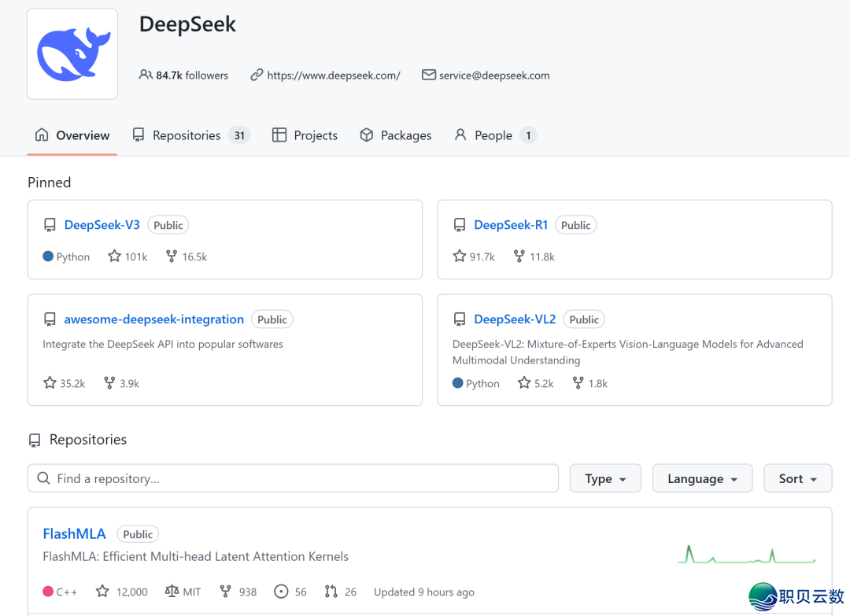The width and height of the screenshot is (850, 616).
Task: Open the Type filter dropdown
Action: click(x=604, y=478)
